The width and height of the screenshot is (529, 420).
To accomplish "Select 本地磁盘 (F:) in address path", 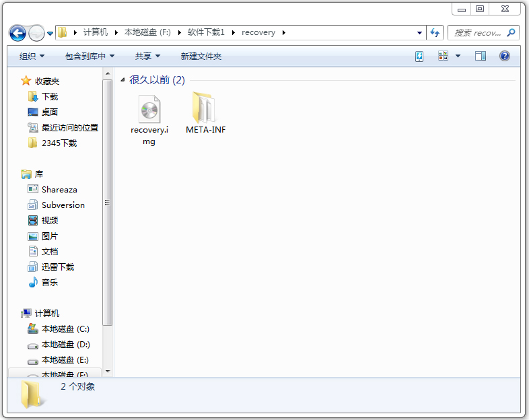I will 147,32.
